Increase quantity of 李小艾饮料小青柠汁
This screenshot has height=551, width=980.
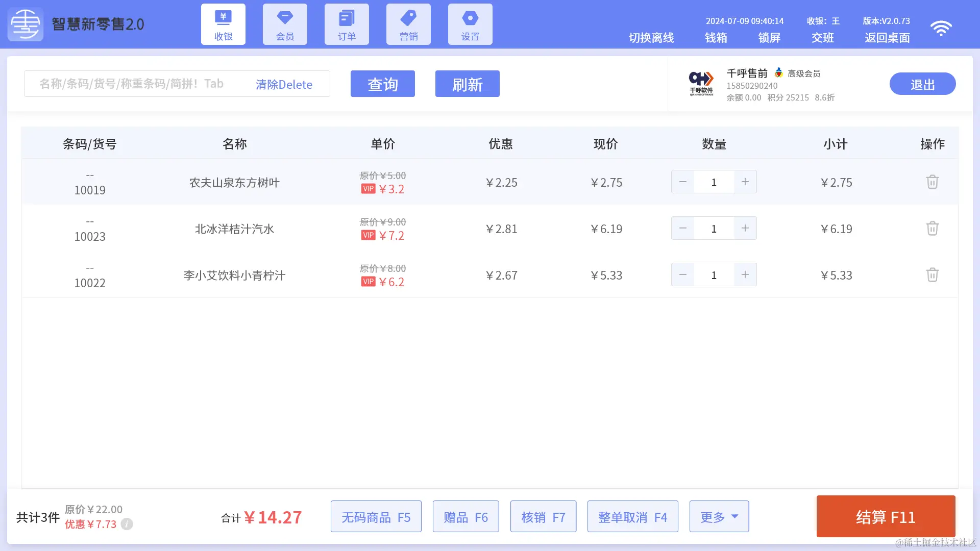click(x=745, y=275)
